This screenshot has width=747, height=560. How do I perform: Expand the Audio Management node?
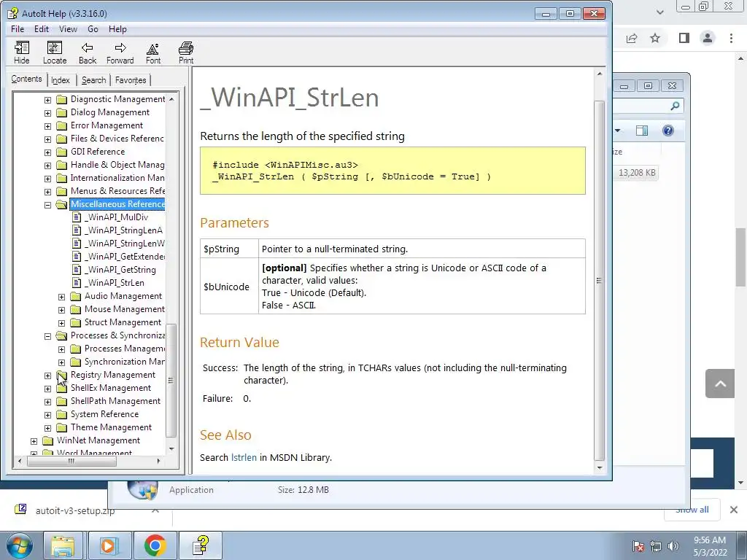point(61,297)
